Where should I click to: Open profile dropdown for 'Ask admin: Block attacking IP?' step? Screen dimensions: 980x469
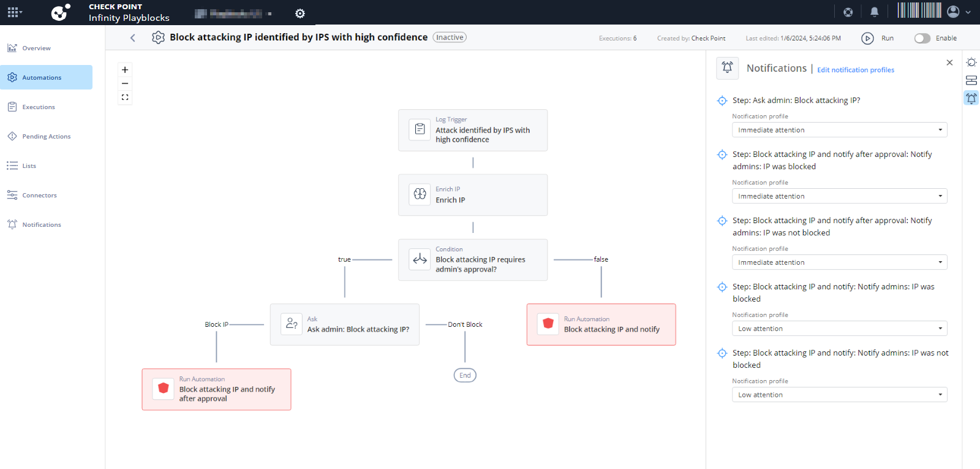click(840, 130)
